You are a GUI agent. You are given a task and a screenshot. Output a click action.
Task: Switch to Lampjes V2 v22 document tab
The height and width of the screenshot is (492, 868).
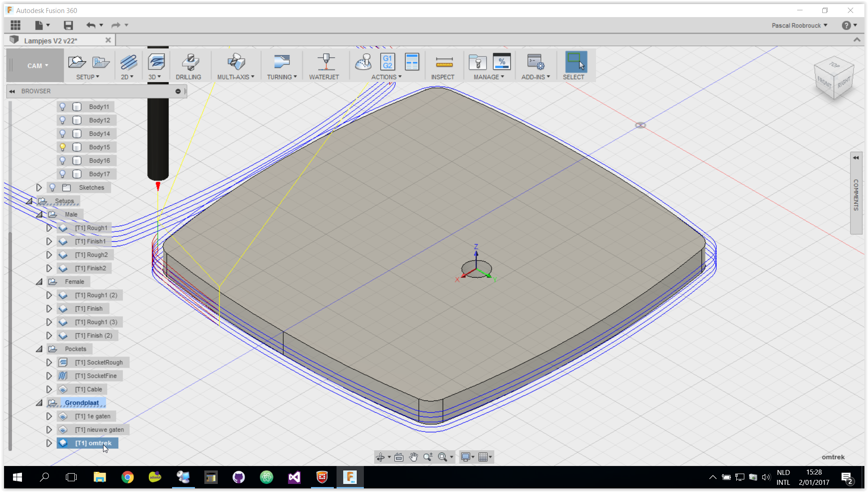tap(51, 40)
